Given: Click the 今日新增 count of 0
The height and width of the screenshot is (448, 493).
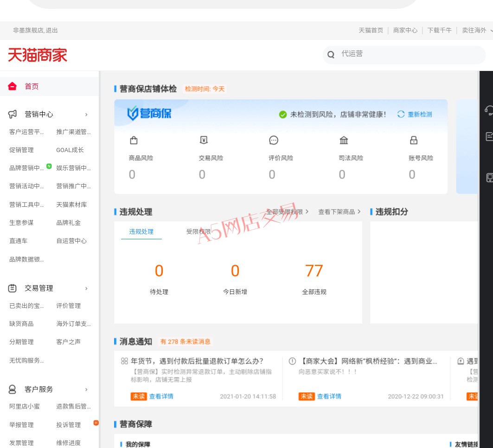Looking at the screenshot, I should [x=235, y=270].
